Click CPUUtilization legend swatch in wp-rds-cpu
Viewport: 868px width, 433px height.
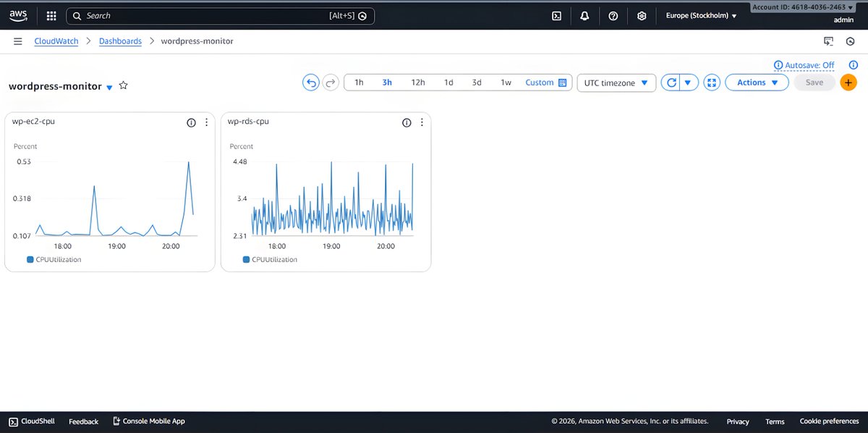[x=246, y=259]
